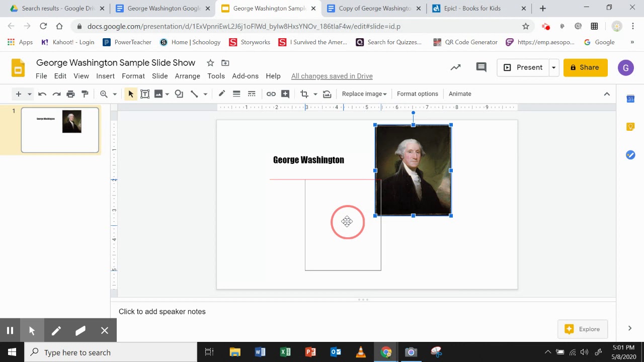
Task: Select the Text box tool
Action: (x=145, y=94)
